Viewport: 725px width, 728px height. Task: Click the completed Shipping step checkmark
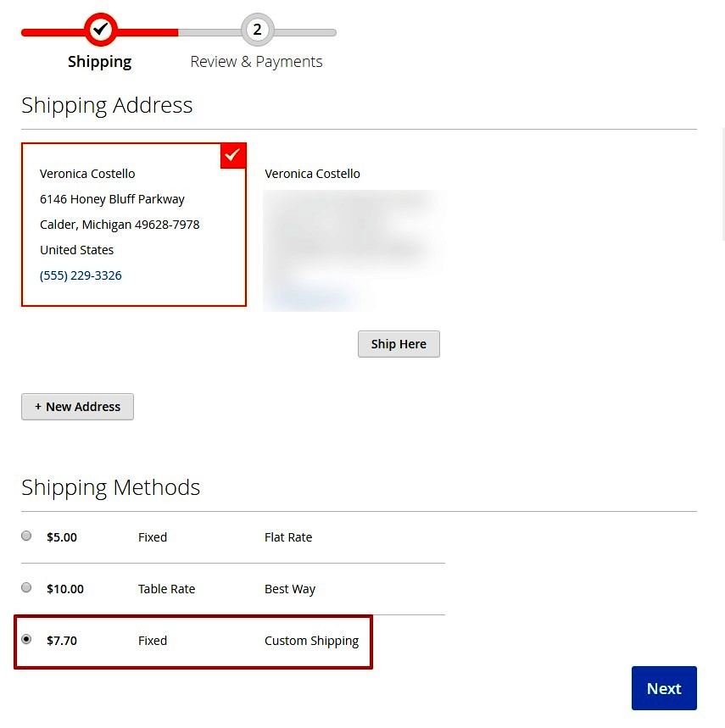[x=100, y=30]
